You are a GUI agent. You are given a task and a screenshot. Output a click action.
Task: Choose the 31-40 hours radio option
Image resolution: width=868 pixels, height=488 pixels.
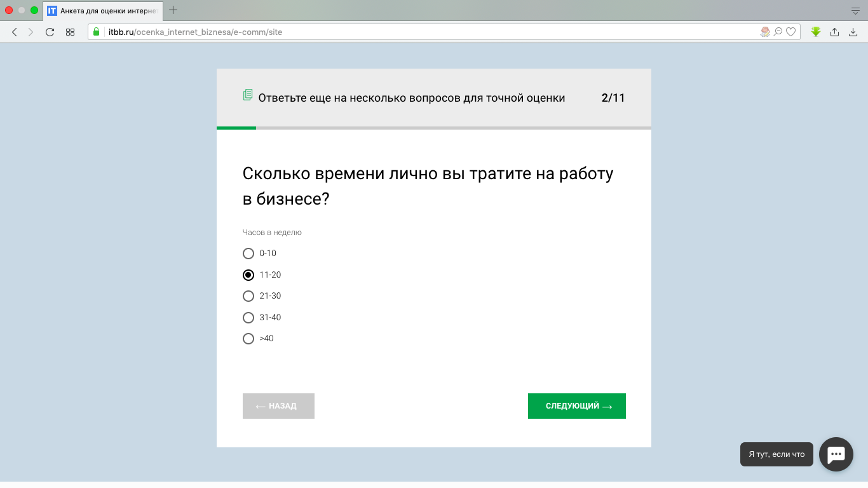point(248,318)
